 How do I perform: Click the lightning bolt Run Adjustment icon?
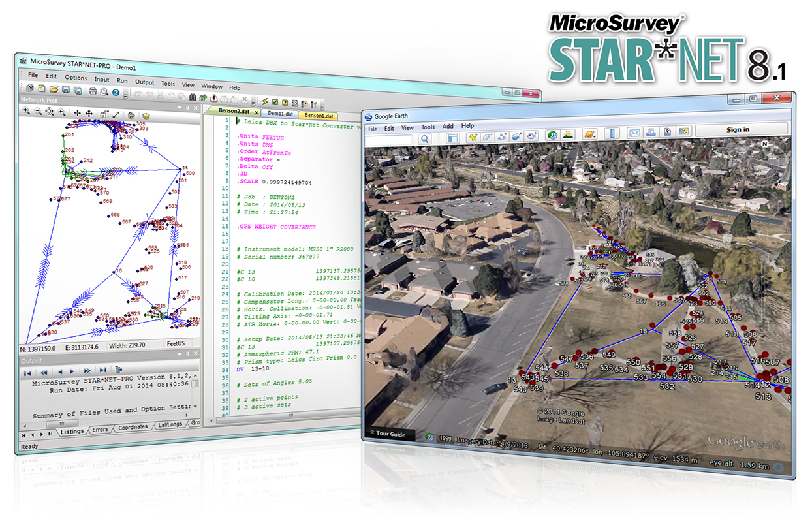click(265, 101)
